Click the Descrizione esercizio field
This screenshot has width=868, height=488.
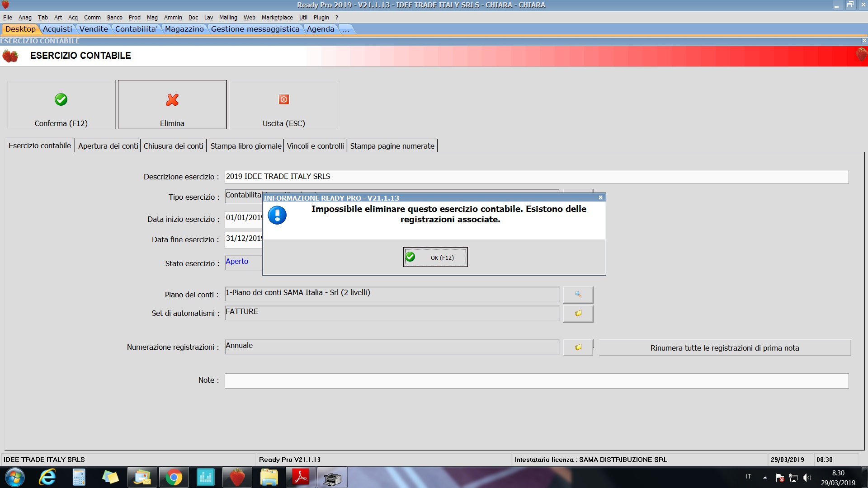click(537, 177)
